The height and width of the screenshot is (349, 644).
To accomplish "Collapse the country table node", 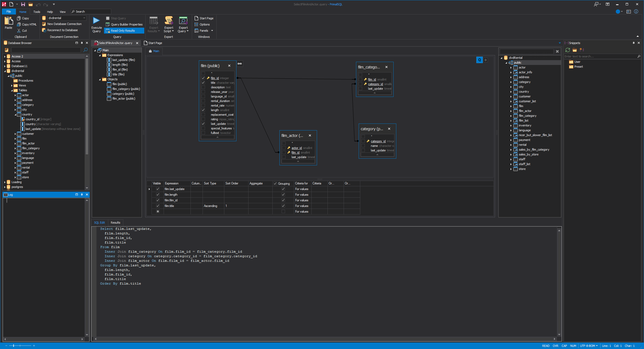I will (x=15, y=115).
